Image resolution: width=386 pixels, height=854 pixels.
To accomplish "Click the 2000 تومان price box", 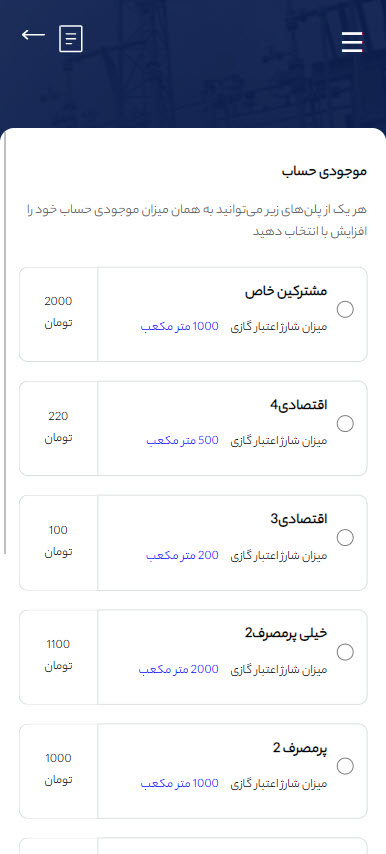I will coord(58,314).
